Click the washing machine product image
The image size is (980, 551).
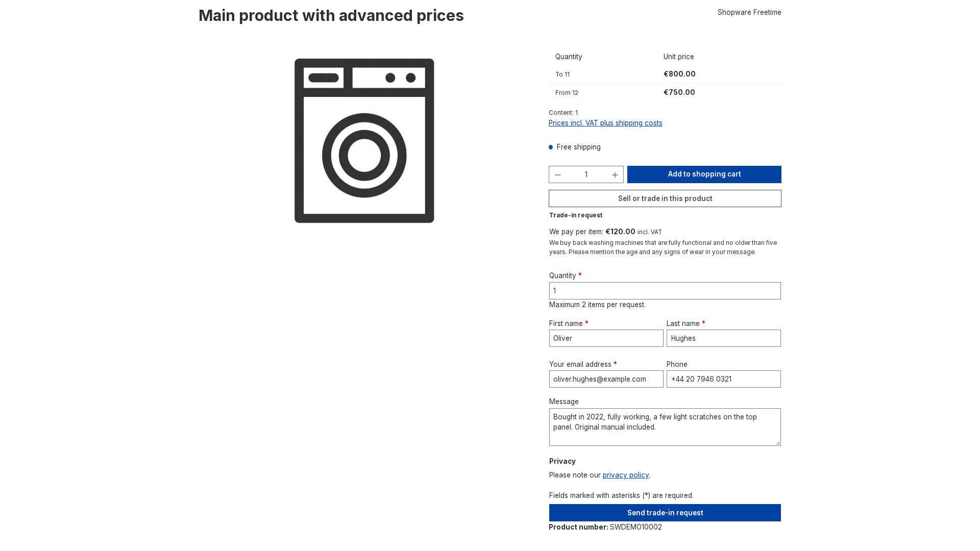364,141
